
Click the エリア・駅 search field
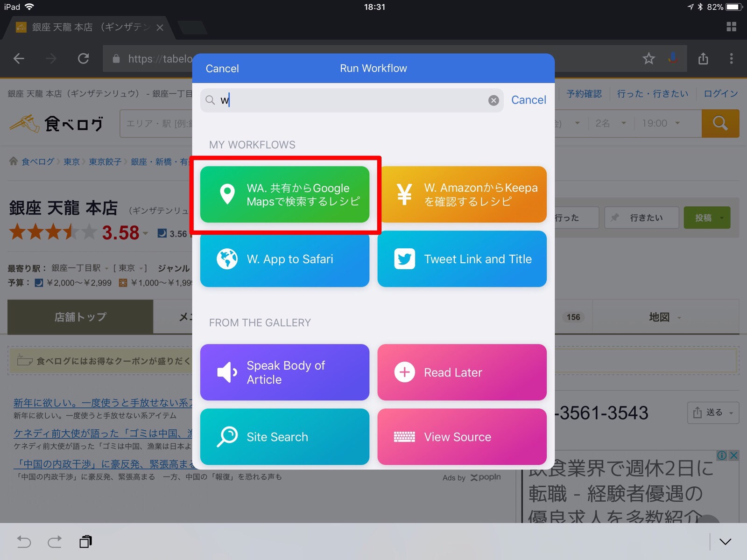(156, 123)
